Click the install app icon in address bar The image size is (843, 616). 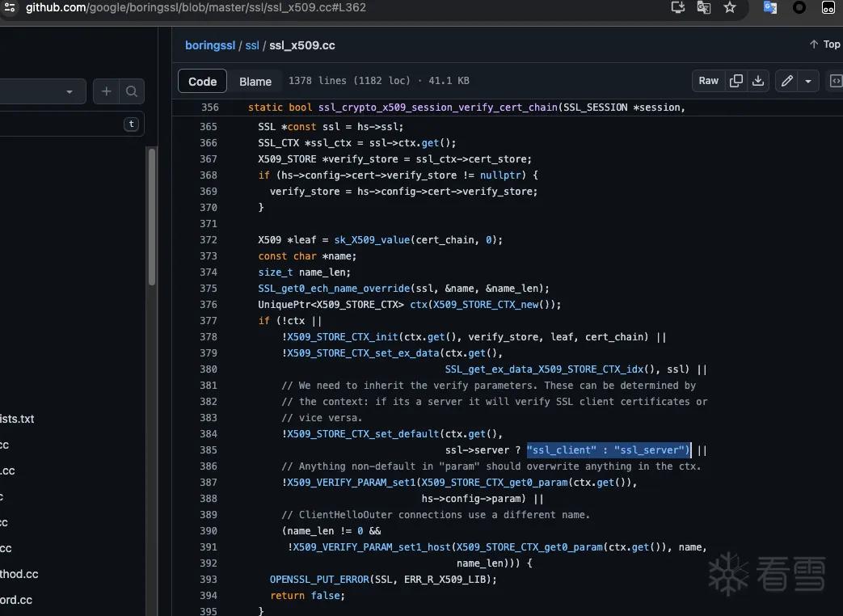click(678, 7)
